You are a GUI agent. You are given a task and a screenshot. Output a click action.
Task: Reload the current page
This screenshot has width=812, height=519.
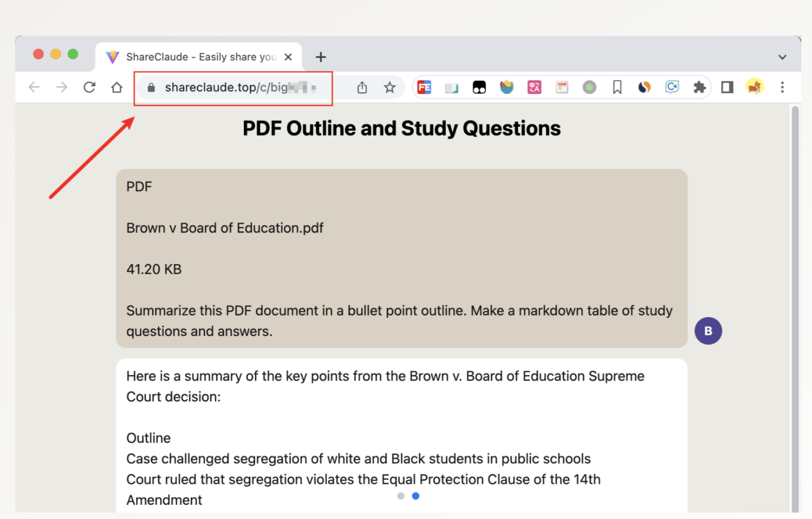click(89, 87)
